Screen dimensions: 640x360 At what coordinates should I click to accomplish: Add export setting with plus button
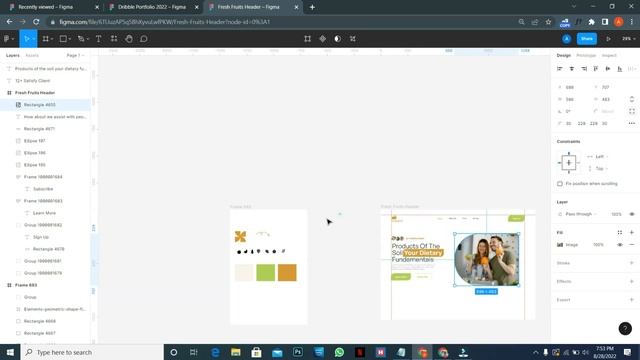(632, 300)
